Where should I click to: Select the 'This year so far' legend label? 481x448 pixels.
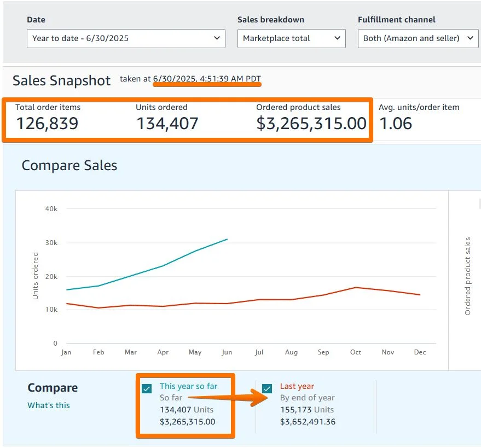click(188, 386)
